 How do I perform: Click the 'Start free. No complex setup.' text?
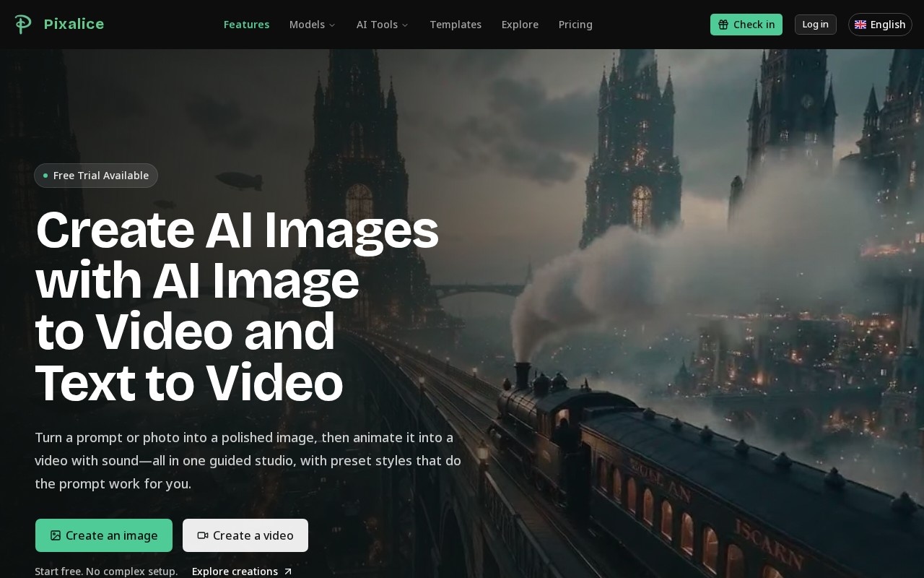pos(106,571)
